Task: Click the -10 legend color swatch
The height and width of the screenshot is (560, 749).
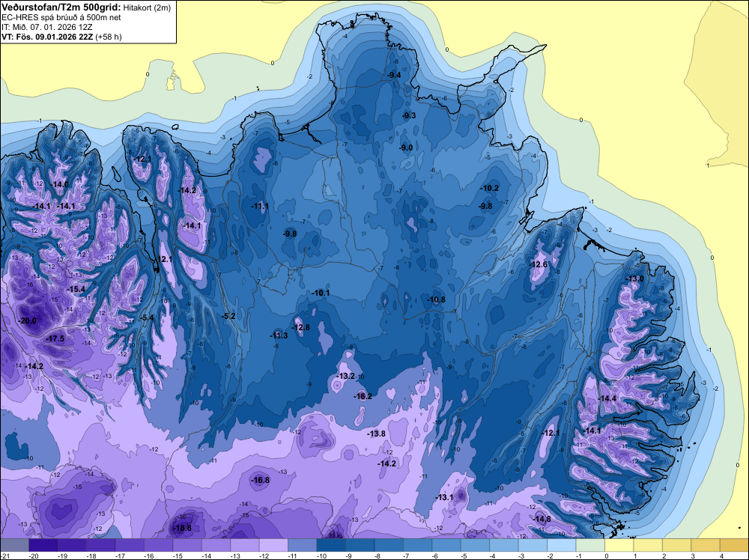Action: [x=331, y=545]
